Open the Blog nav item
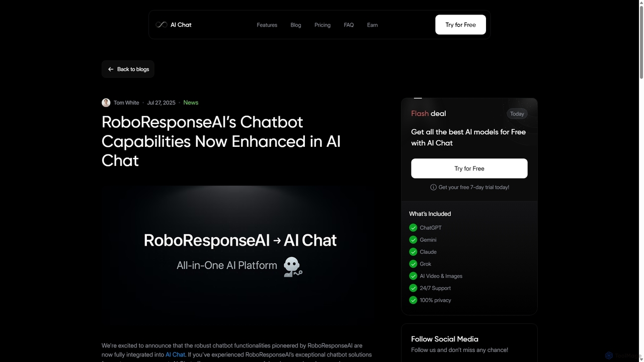 tap(296, 25)
